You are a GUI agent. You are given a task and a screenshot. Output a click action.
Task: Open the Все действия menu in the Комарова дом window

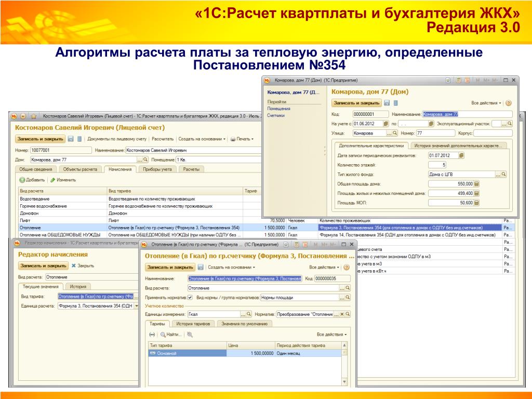tap(486, 103)
